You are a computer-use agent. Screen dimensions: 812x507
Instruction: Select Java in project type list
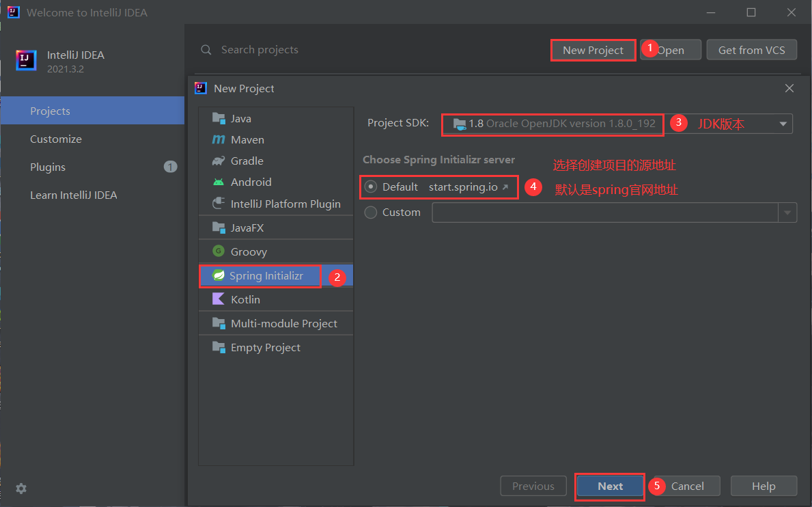[276, 118]
